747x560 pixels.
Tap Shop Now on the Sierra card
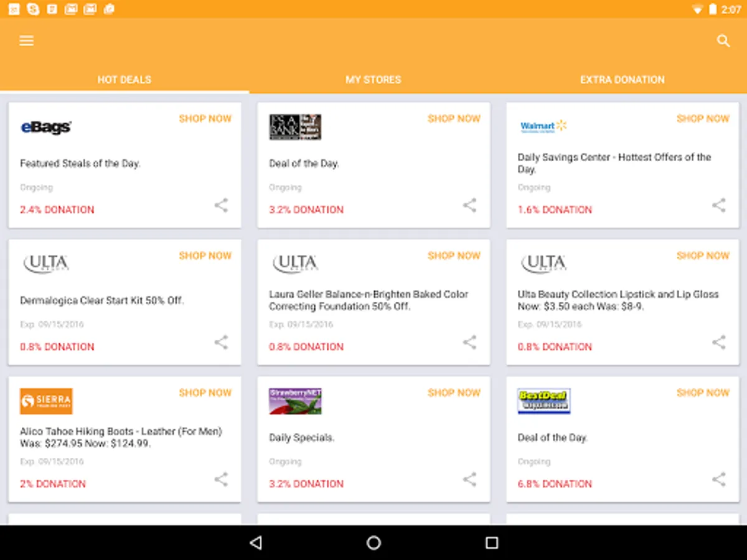point(205,393)
